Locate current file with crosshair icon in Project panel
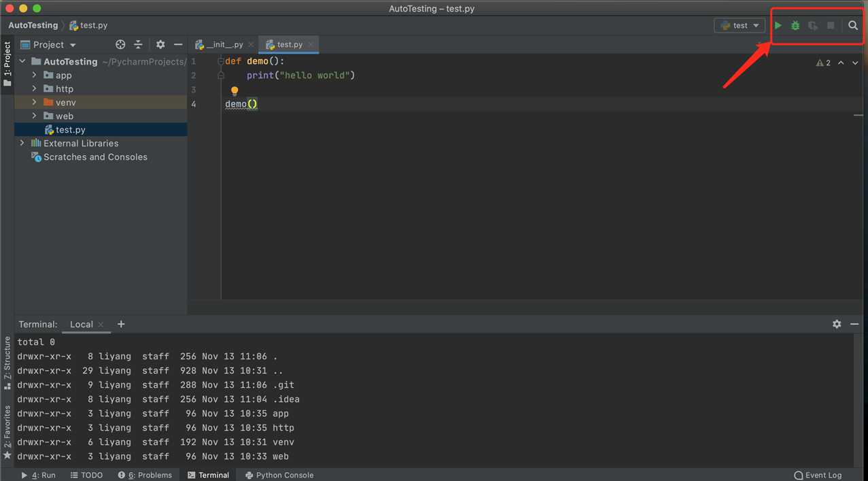The image size is (868, 481). point(120,44)
